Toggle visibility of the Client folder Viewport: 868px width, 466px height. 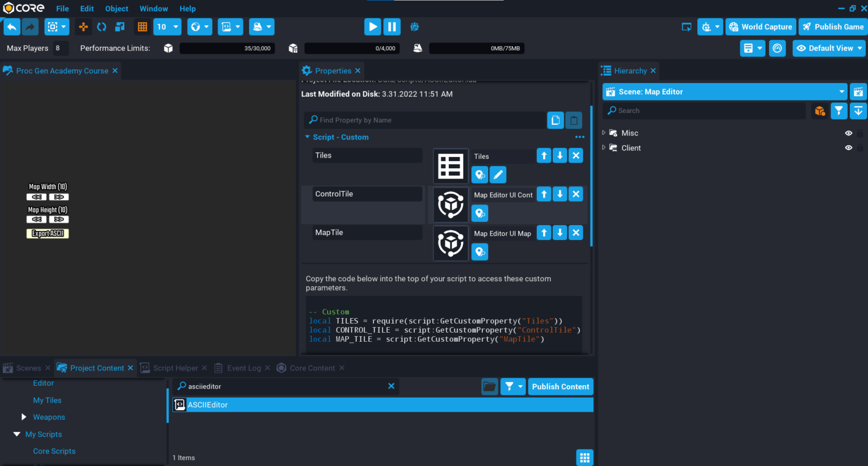click(x=848, y=148)
